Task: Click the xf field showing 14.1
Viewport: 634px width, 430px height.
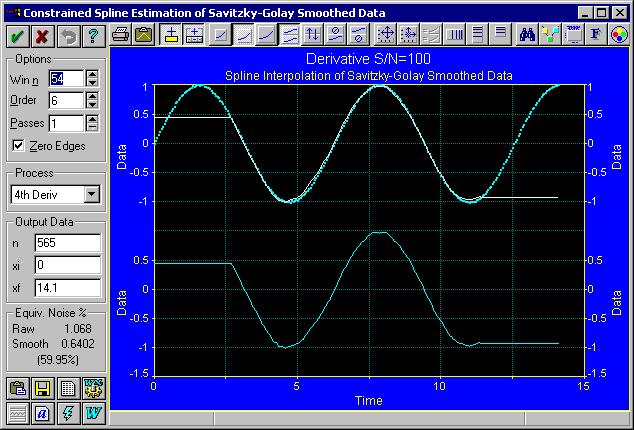Action: (x=68, y=288)
